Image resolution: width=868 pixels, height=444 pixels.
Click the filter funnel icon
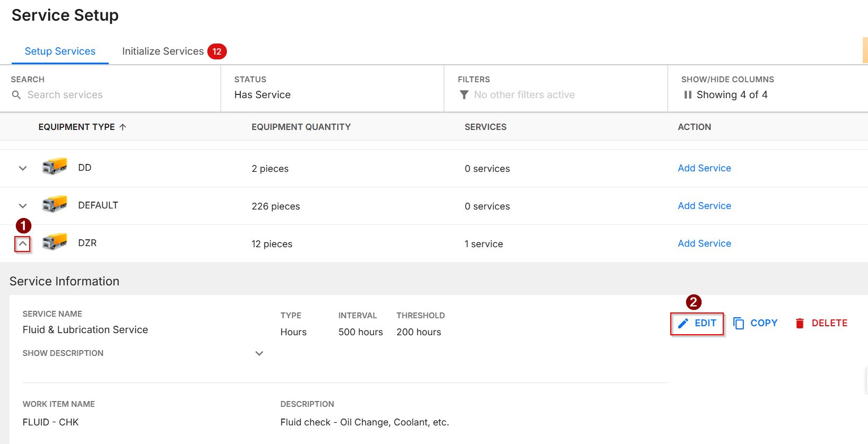click(464, 95)
